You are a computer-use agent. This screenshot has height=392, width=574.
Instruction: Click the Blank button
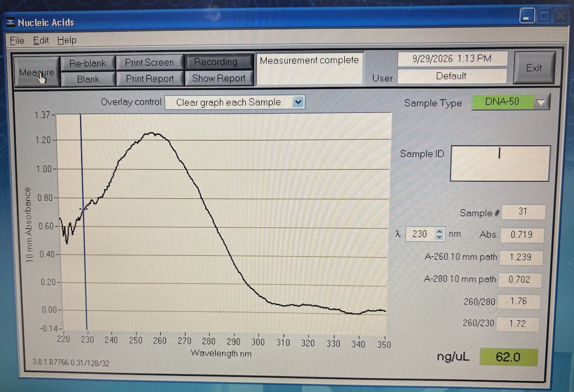coord(88,79)
